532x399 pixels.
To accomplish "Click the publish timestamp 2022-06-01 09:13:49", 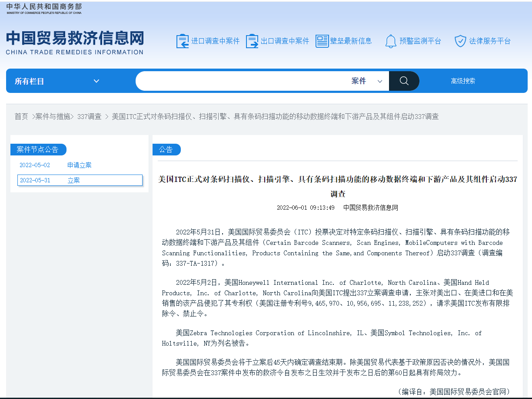I will click(x=306, y=208).
